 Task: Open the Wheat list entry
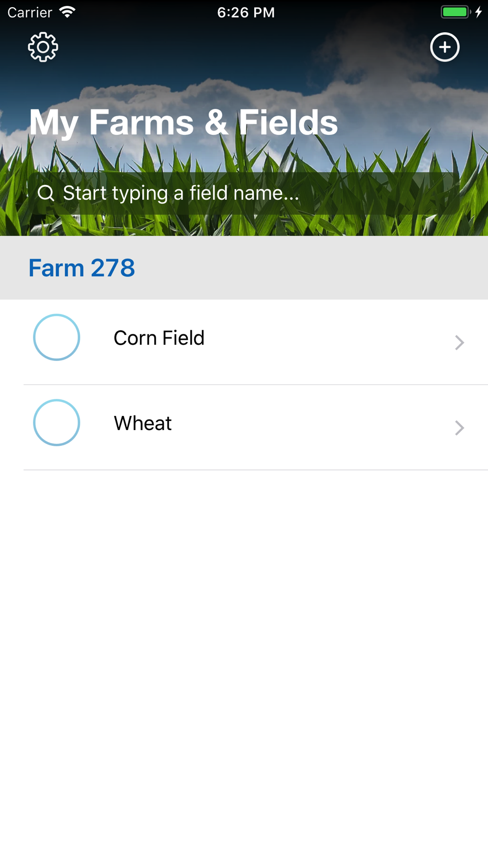click(x=244, y=428)
